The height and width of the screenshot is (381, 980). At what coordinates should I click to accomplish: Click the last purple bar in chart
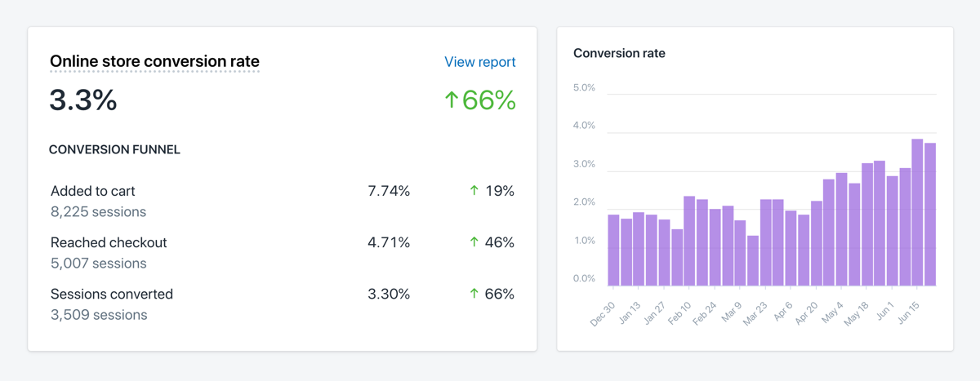(929, 214)
